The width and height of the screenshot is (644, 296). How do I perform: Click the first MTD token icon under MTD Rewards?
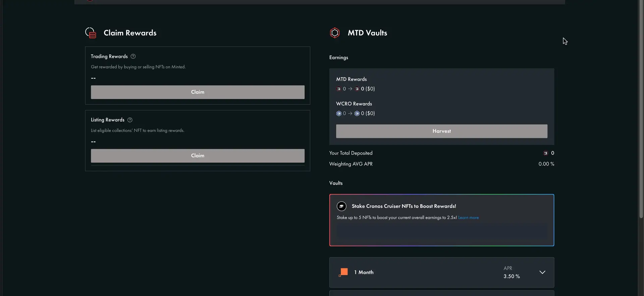tap(339, 89)
